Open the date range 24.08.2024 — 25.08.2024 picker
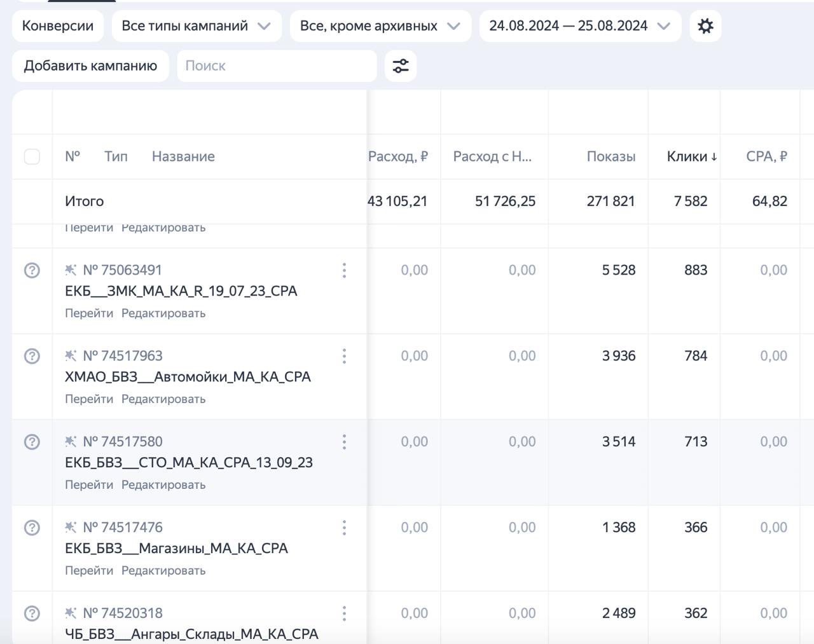The width and height of the screenshot is (814, 644). [579, 26]
